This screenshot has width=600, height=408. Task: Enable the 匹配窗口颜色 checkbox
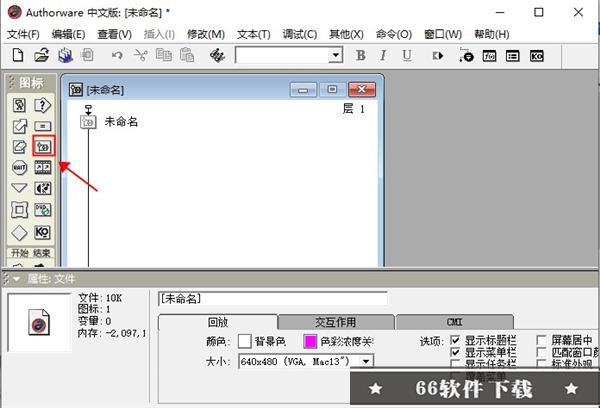point(541,352)
